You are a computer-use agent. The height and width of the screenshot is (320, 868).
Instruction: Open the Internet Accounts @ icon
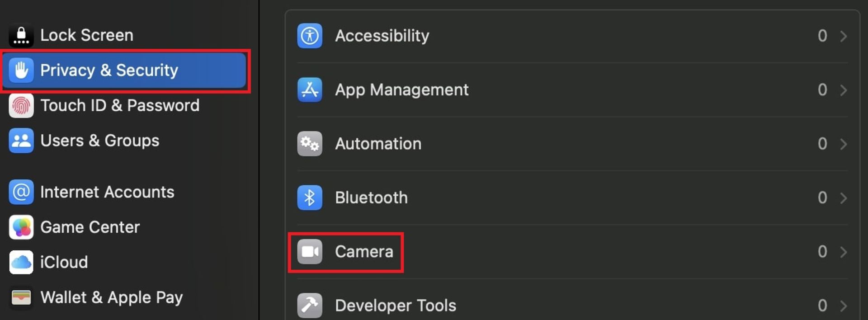click(21, 192)
